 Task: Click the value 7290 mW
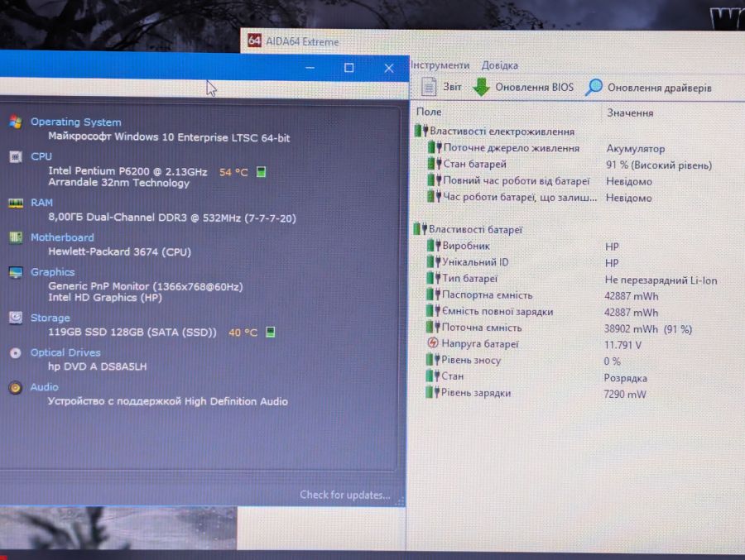coord(625,394)
